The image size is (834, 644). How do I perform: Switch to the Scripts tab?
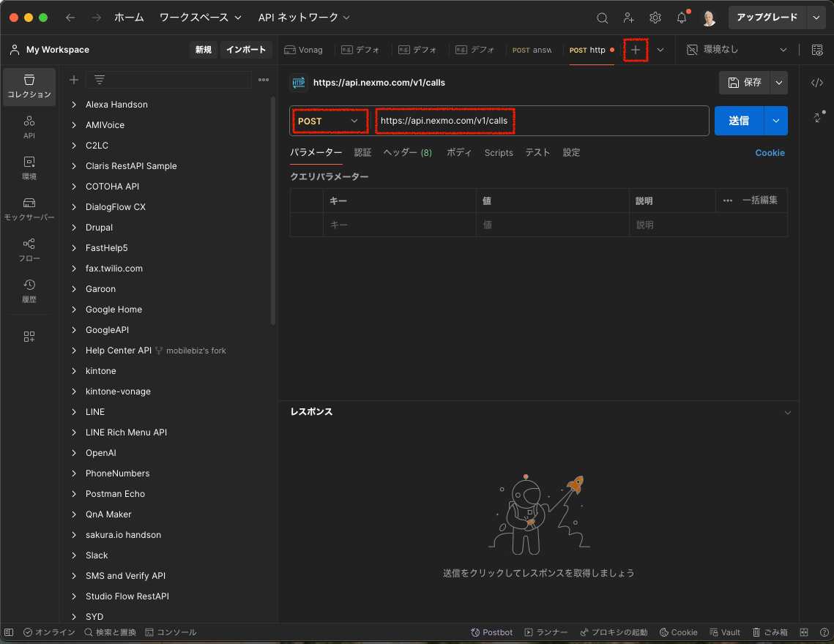(x=499, y=153)
